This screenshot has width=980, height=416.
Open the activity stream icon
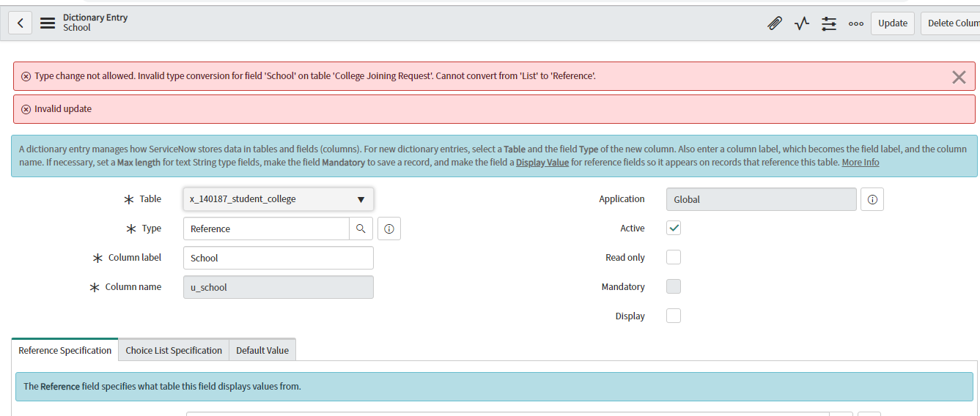point(802,23)
